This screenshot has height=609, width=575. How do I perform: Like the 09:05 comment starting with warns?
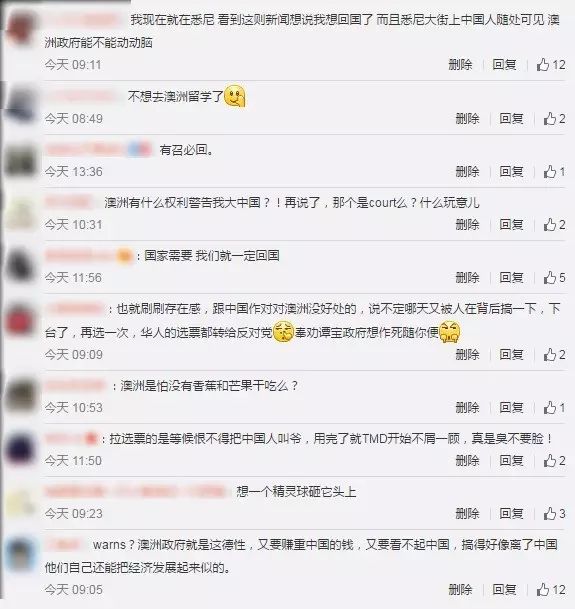click(x=551, y=590)
